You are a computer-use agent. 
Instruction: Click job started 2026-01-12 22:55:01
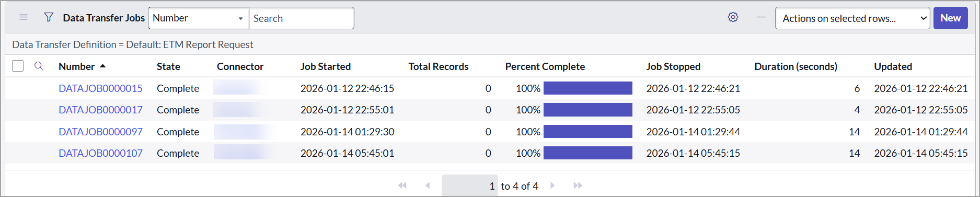click(347, 110)
